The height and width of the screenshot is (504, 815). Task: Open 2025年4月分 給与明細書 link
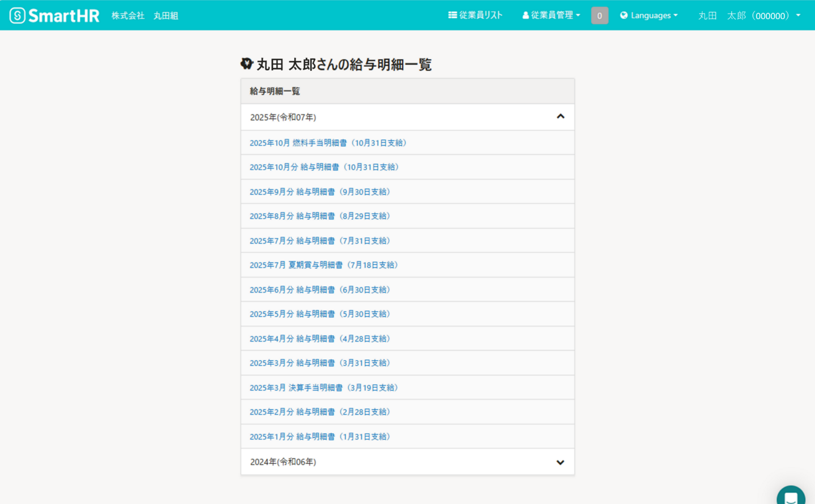coord(320,339)
